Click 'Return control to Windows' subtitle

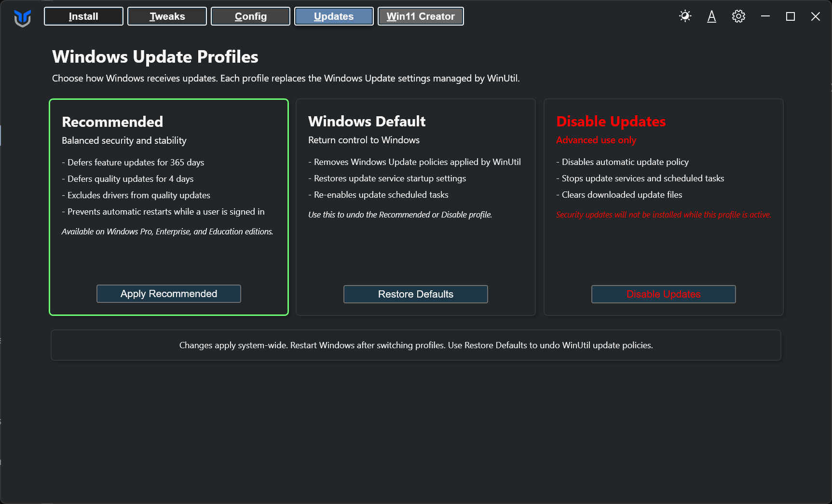click(x=364, y=140)
